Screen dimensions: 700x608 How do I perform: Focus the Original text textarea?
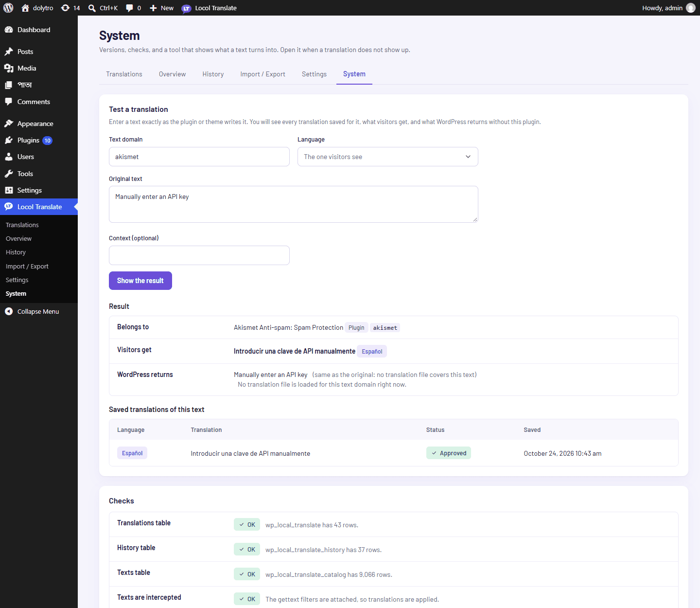294,204
